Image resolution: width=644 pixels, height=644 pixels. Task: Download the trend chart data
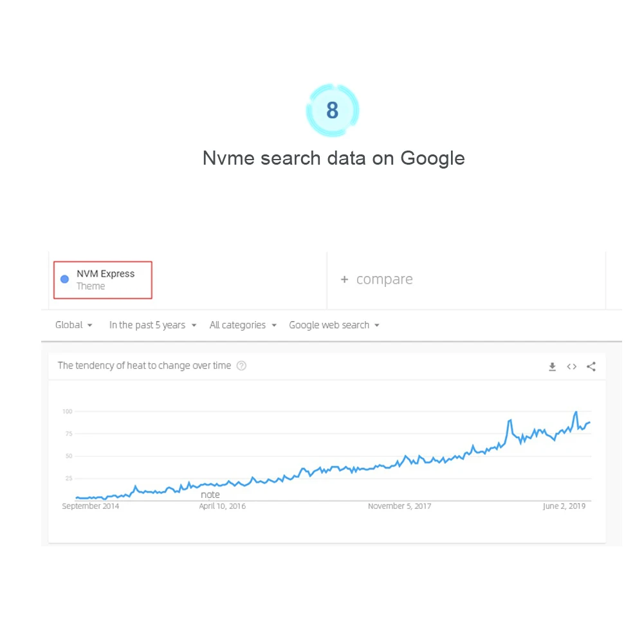(x=552, y=366)
